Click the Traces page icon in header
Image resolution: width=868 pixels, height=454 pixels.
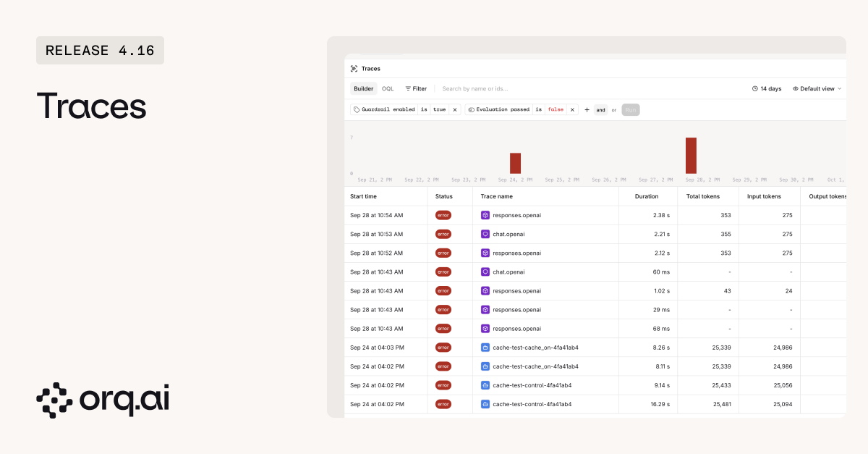(354, 69)
